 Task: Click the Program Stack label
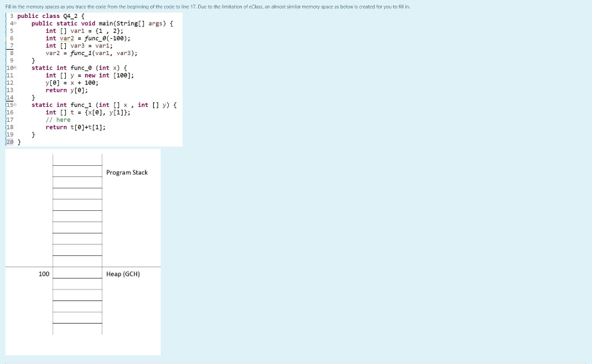pyautogui.click(x=127, y=172)
